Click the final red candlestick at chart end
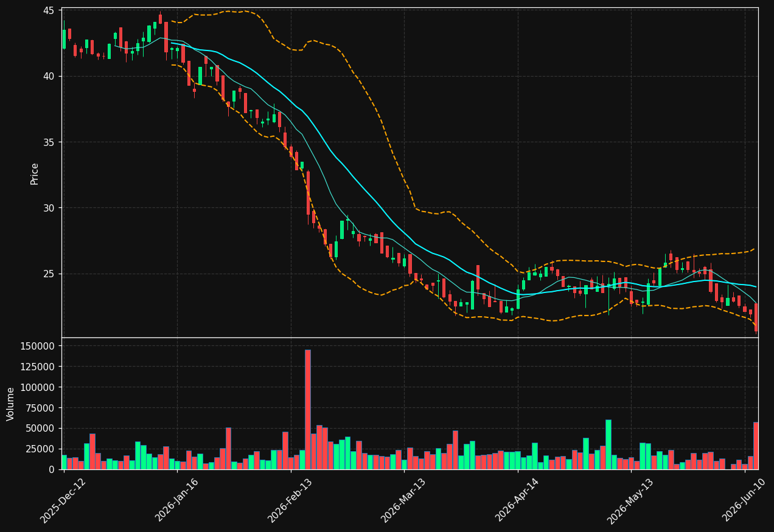The height and width of the screenshot is (532, 774). [x=756, y=317]
